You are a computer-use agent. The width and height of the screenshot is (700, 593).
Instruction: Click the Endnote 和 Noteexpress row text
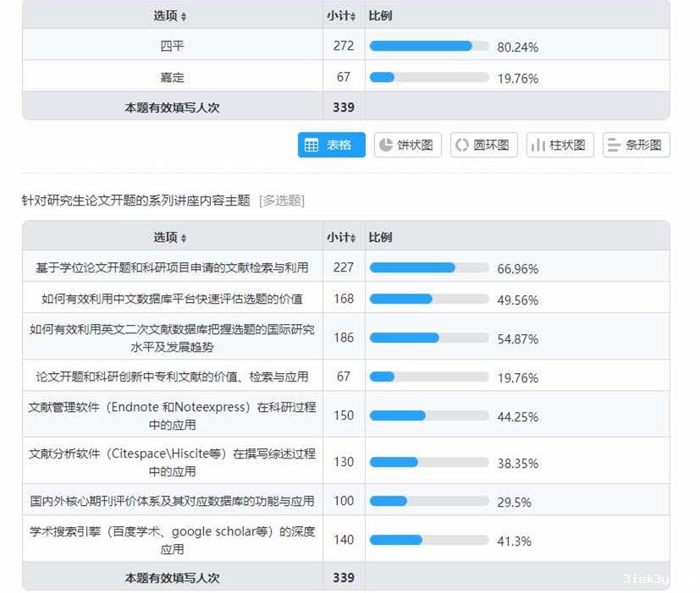point(172,415)
